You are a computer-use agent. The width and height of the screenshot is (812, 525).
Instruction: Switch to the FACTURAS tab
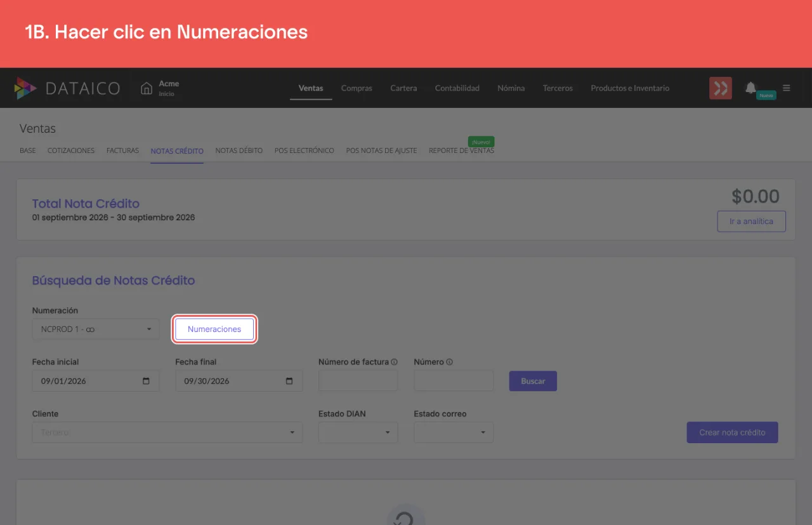(x=122, y=150)
